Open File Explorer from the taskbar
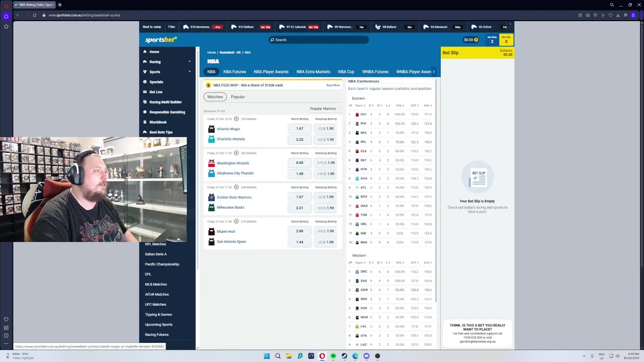 [289, 356]
